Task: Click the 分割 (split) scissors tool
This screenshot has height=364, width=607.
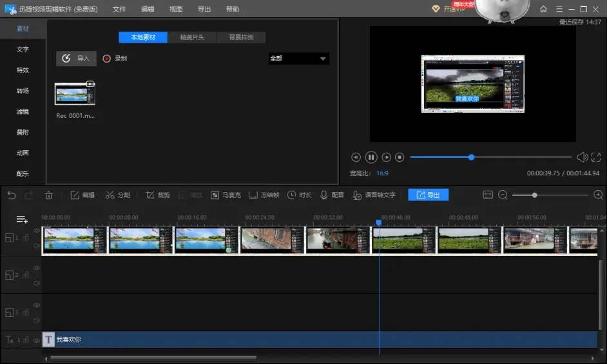Action: pos(117,195)
